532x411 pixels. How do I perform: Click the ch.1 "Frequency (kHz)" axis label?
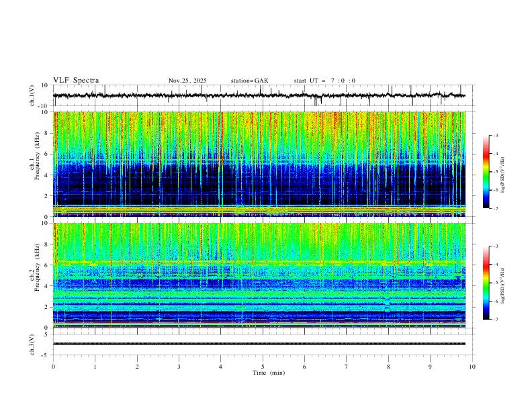37,156
